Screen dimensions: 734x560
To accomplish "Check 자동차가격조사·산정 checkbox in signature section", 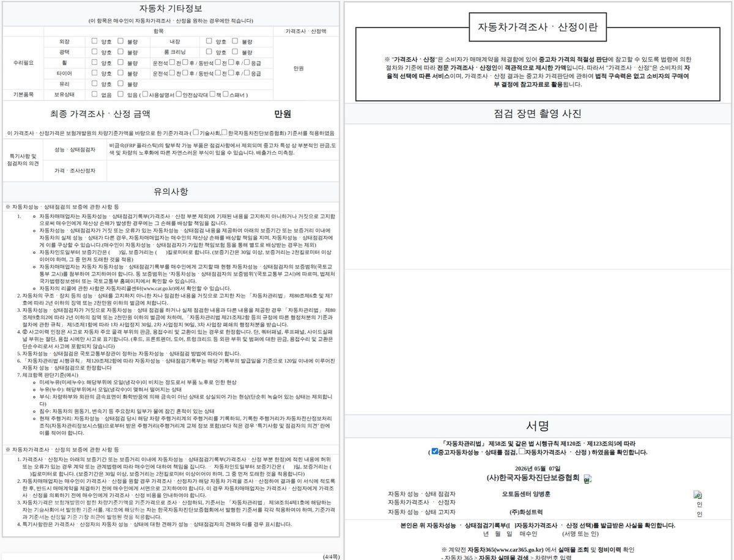I will (522, 451).
